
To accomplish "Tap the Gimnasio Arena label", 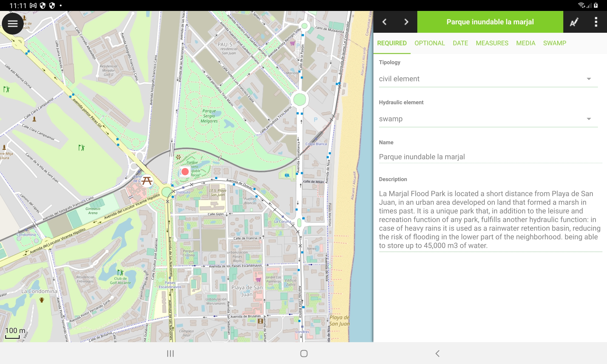I will 93,211.
